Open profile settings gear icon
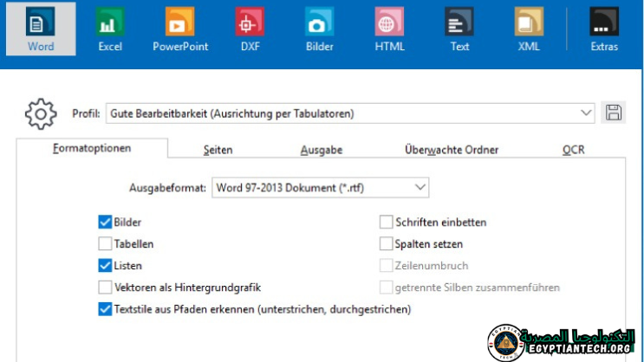Screen dimensions: 644x362 [40, 113]
